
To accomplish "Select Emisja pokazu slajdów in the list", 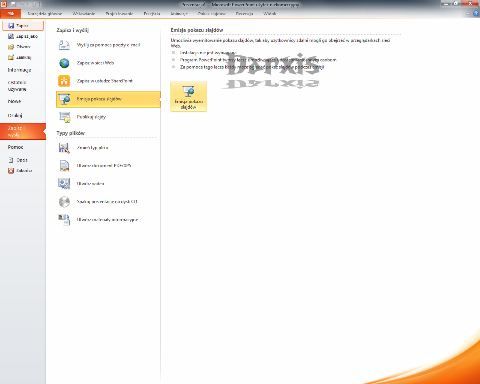I will 108,99.
